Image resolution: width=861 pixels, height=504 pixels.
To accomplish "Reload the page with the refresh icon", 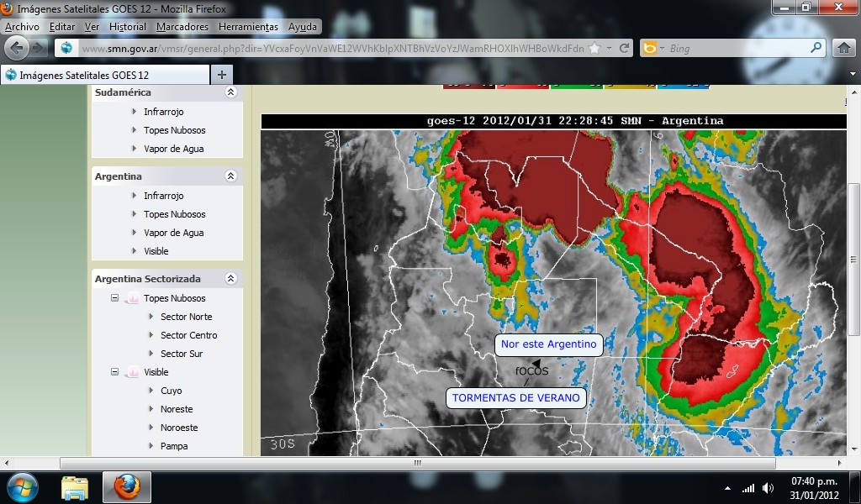I will coord(625,49).
